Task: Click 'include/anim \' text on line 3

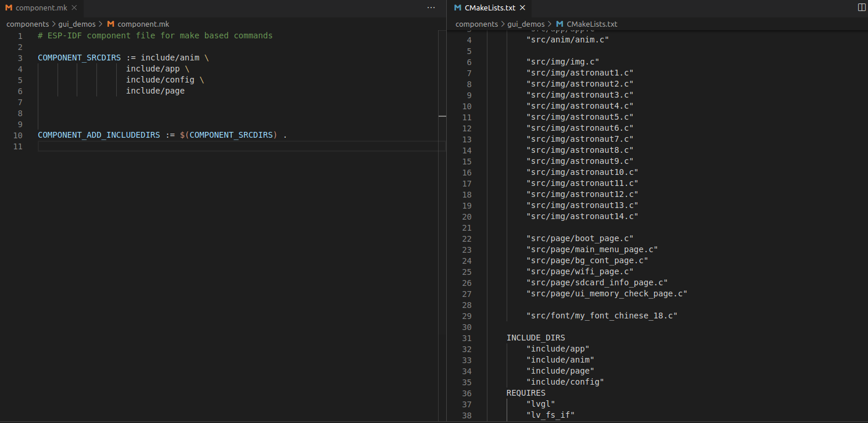Action: click(175, 58)
